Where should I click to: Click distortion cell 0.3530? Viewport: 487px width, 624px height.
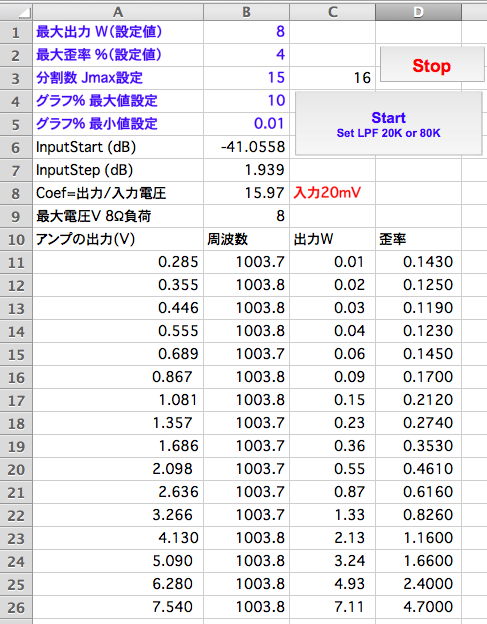pos(418,447)
